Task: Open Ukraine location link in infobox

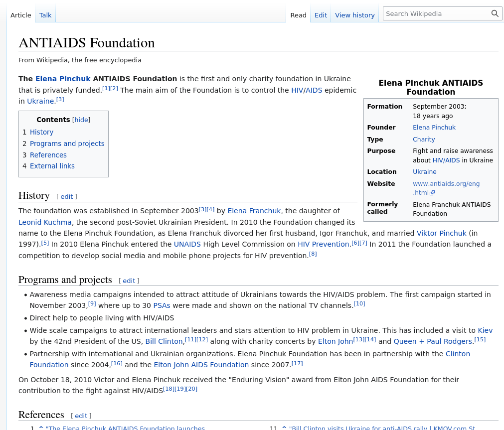Action: 424,172
